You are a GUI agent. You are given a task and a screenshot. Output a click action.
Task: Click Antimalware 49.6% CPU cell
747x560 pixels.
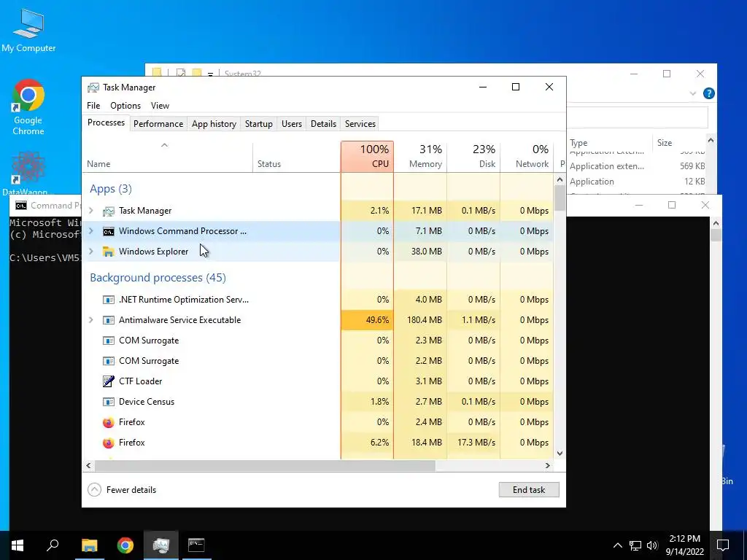pyautogui.click(x=368, y=320)
